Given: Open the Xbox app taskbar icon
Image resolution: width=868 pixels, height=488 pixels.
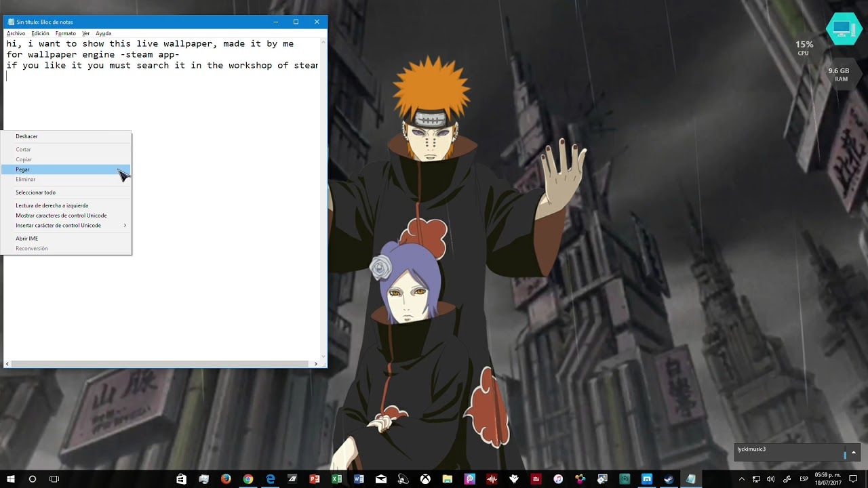Looking at the screenshot, I should (425, 479).
